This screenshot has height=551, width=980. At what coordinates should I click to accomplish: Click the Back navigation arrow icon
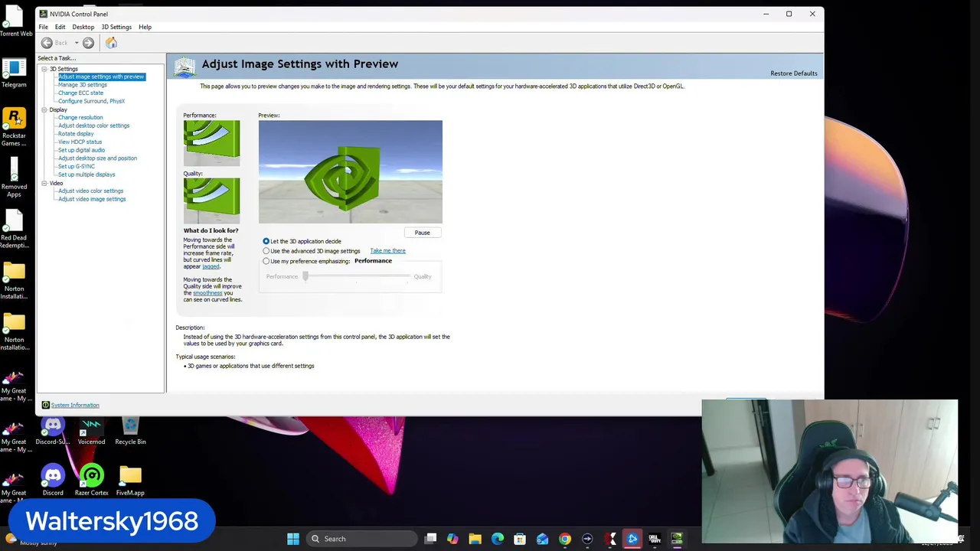pyautogui.click(x=47, y=43)
